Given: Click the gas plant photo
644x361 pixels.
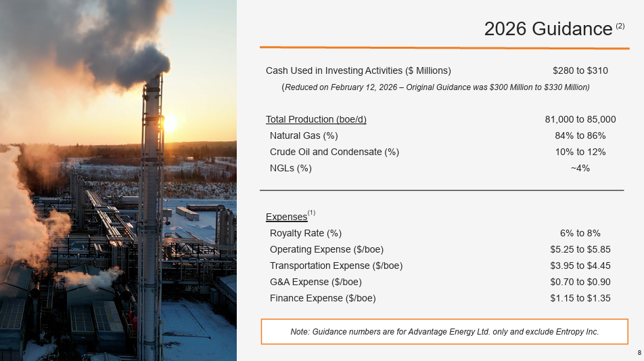Looking at the screenshot, I should click(118, 180).
